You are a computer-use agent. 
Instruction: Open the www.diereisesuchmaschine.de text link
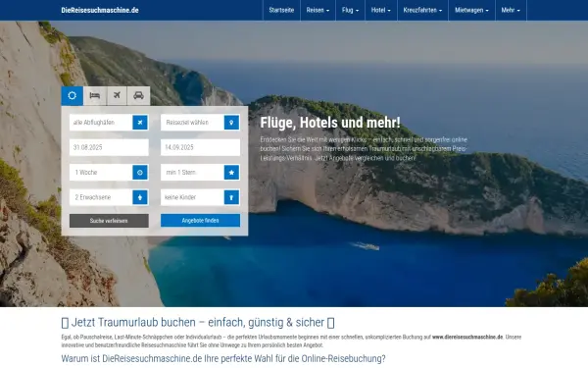click(x=467, y=337)
